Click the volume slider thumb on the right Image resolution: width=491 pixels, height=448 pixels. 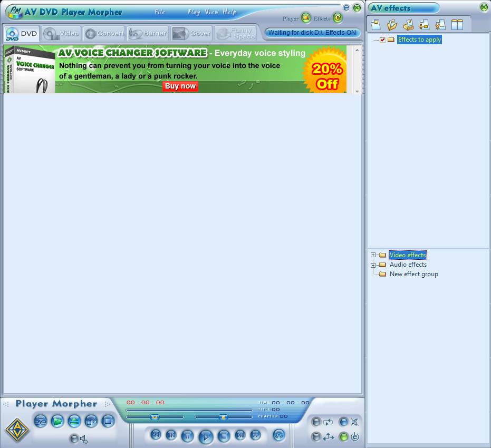223,417
